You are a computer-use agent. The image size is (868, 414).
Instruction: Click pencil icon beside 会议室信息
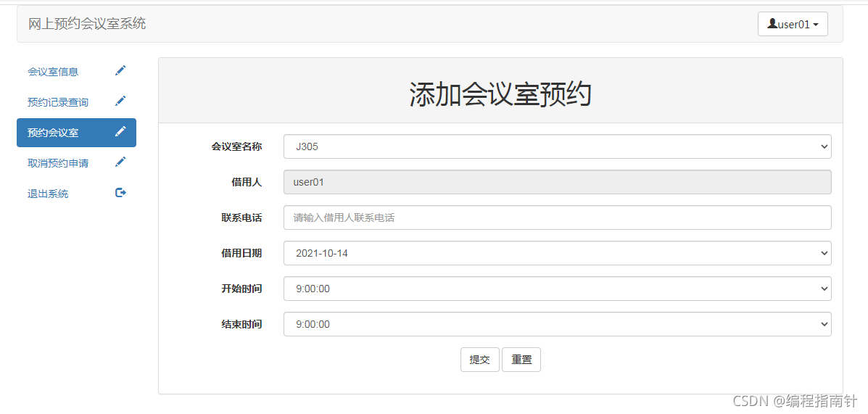pos(120,71)
